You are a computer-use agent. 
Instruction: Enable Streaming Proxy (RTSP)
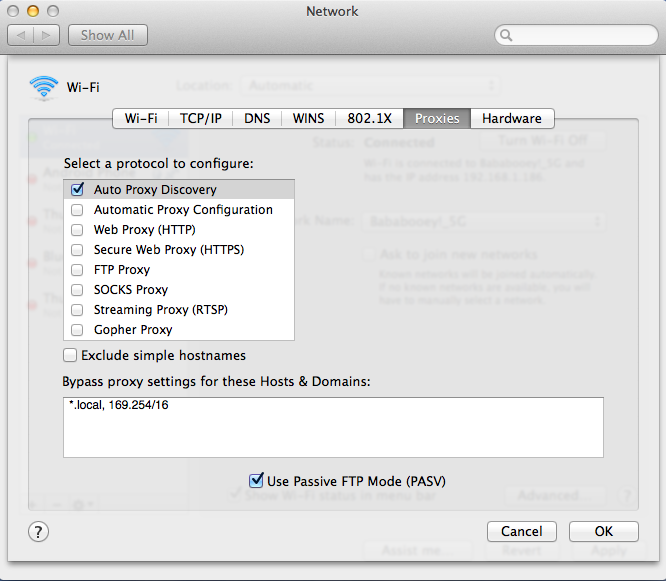[77, 310]
